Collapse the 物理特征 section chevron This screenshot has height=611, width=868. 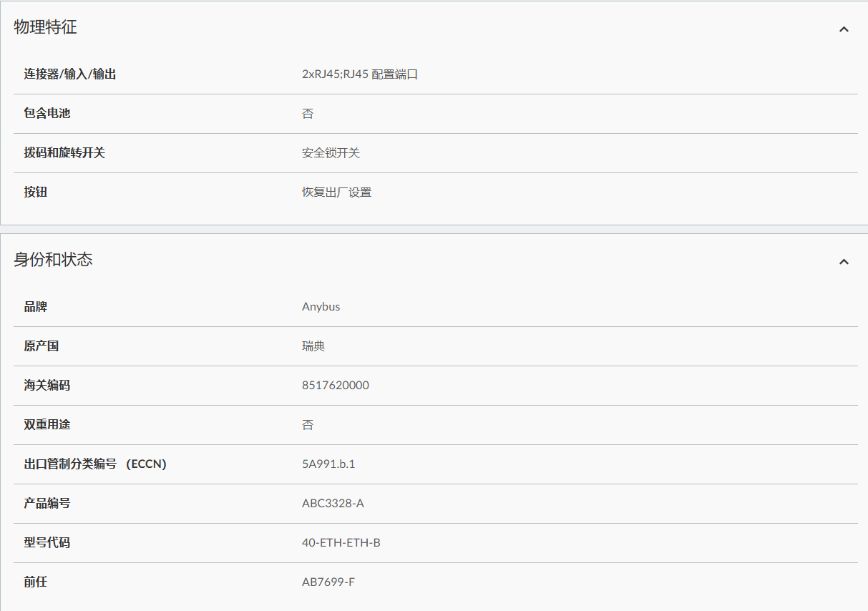(x=844, y=29)
